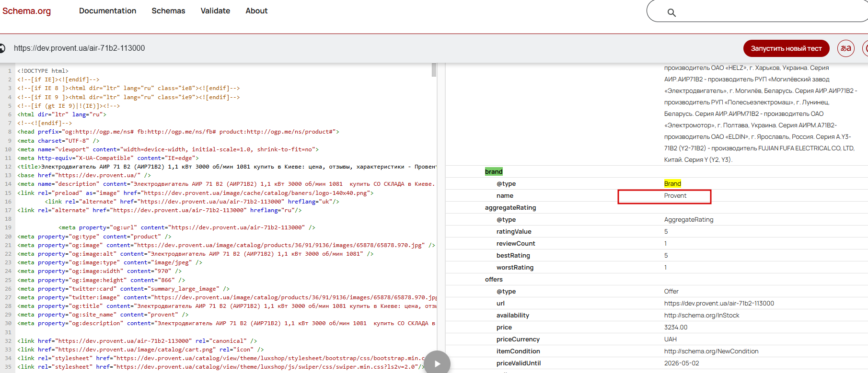Screen dimensions: 868x373
Task: Click the og:url meta code line
Action: click(x=187, y=227)
